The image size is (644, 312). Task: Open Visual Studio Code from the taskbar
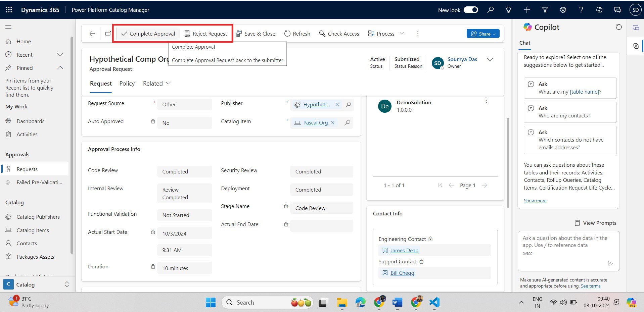(434, 303)
